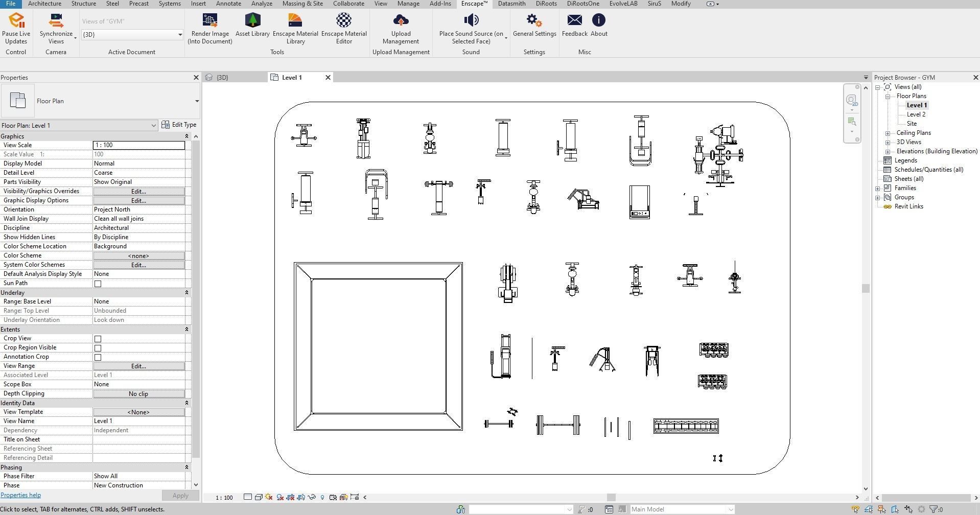Collapse the Graphics section in Properties

pyautogui.click(x=186, y=136)
